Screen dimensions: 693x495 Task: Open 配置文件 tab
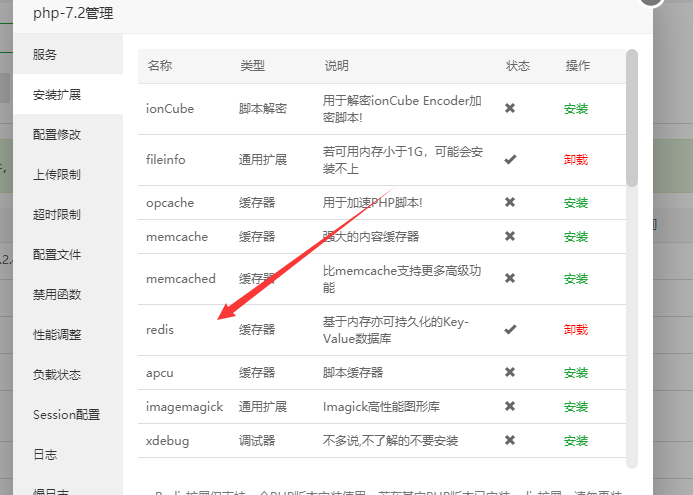68,254
